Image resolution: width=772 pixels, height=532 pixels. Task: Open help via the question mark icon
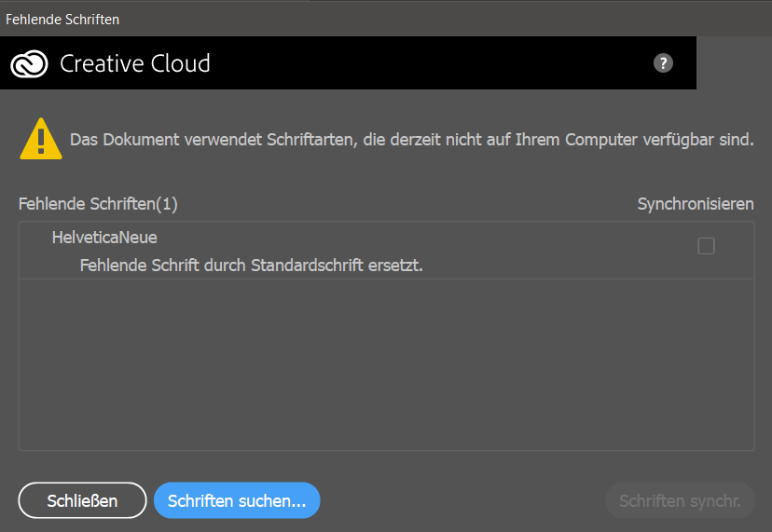(x=663, y=62)
